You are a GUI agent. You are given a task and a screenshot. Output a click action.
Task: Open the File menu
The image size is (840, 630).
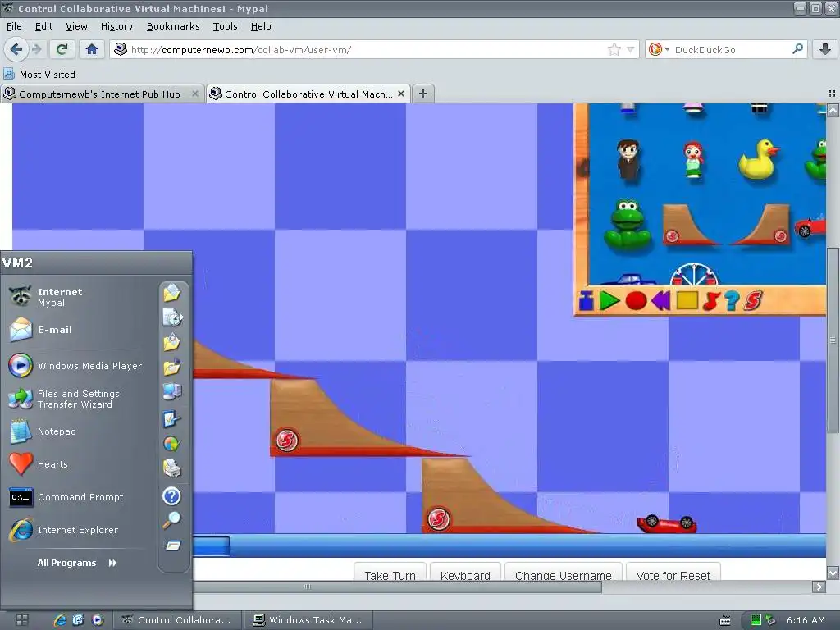pyautogui.click(x=14, y=26)
